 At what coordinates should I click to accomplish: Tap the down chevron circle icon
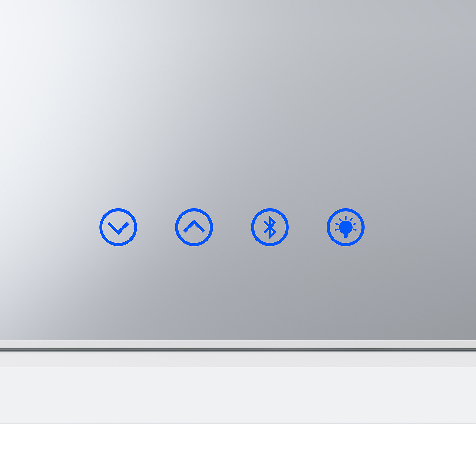point(118,227)
